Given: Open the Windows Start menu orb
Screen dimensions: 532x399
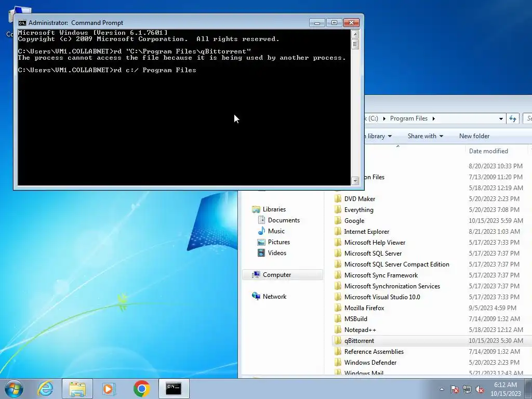Looking at the screenshot, I should pos(14,389).
